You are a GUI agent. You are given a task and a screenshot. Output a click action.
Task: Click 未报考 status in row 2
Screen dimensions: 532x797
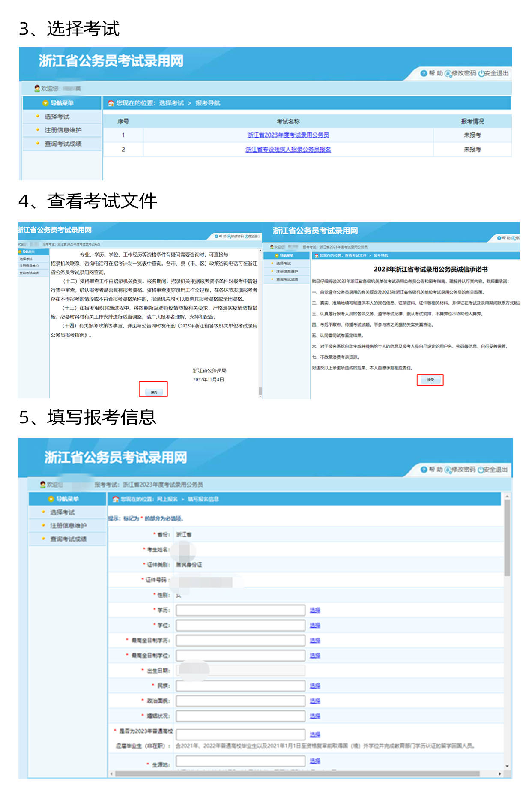coord(472,150)
